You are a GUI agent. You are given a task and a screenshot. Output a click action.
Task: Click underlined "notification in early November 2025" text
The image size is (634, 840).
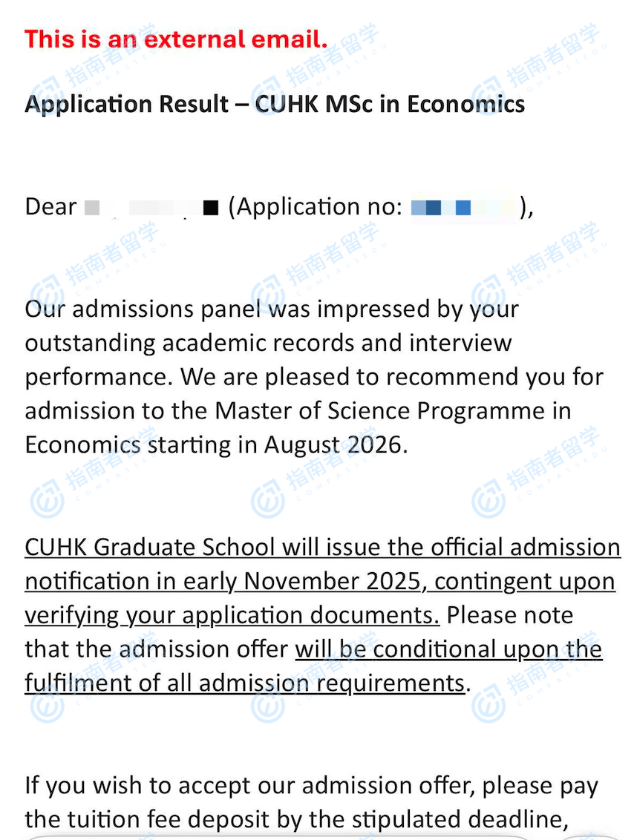(x=223, y=582)
